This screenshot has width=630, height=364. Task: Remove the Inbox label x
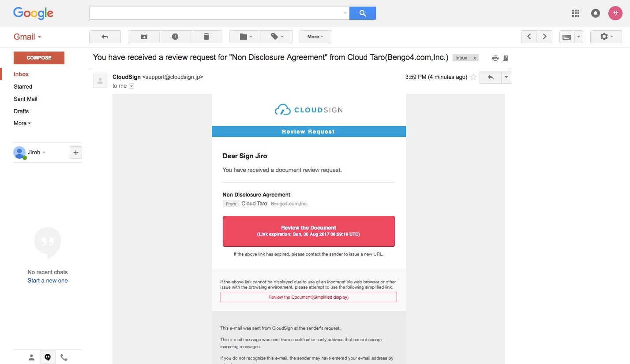point(475,58)
